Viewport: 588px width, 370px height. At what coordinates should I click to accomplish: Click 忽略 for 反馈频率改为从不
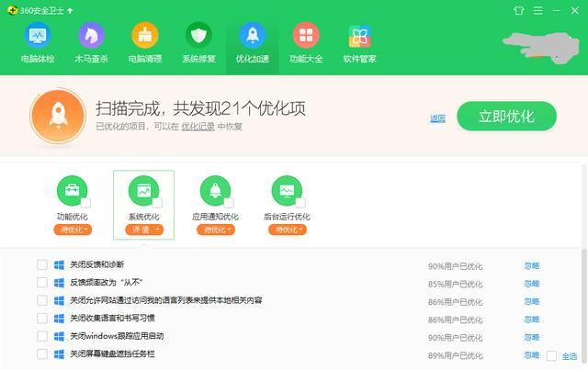pos(532,284)
